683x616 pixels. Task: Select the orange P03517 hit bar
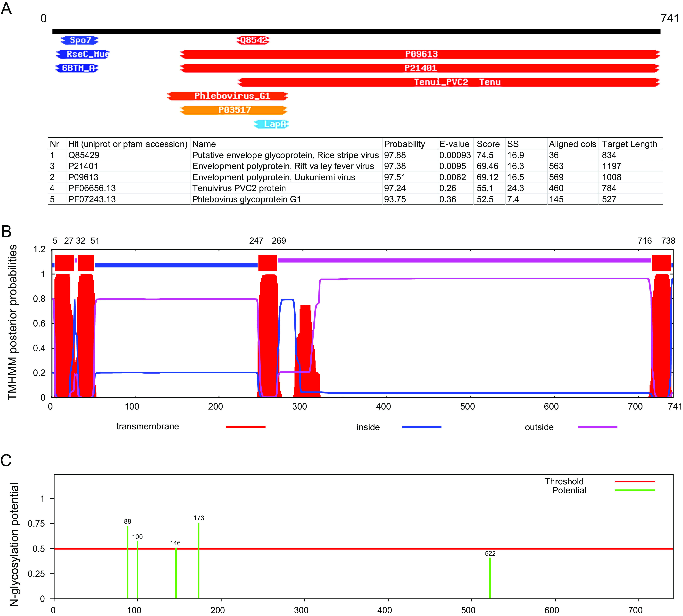234,110
